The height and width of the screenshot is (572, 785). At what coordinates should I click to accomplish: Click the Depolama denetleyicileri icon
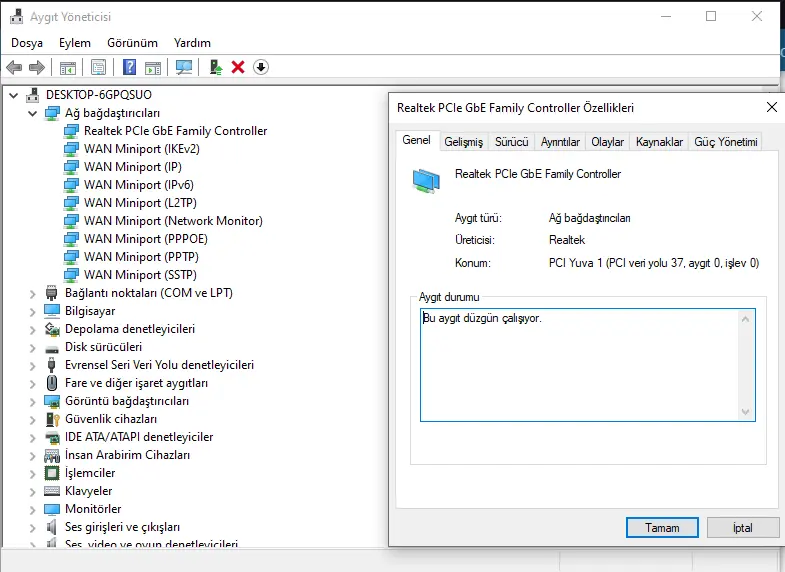(x=52, y=329)
